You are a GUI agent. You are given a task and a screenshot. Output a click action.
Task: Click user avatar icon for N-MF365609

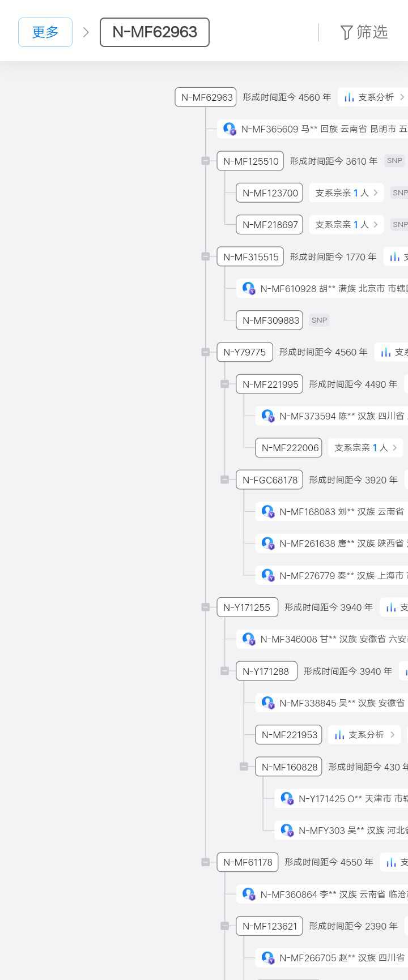pos(229,129)
